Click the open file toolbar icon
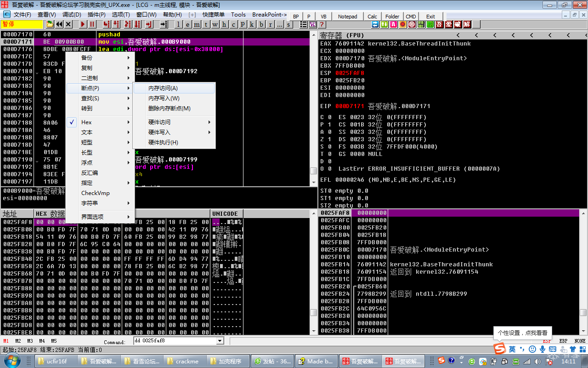The width and height of the screenshot is (588, 368). 50,24
